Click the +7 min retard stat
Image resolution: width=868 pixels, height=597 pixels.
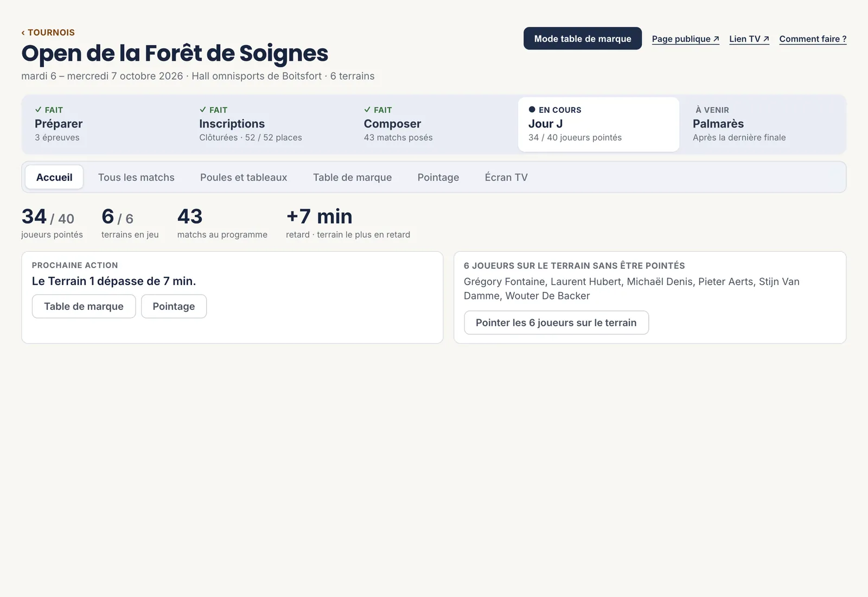[x=348, y=223]
